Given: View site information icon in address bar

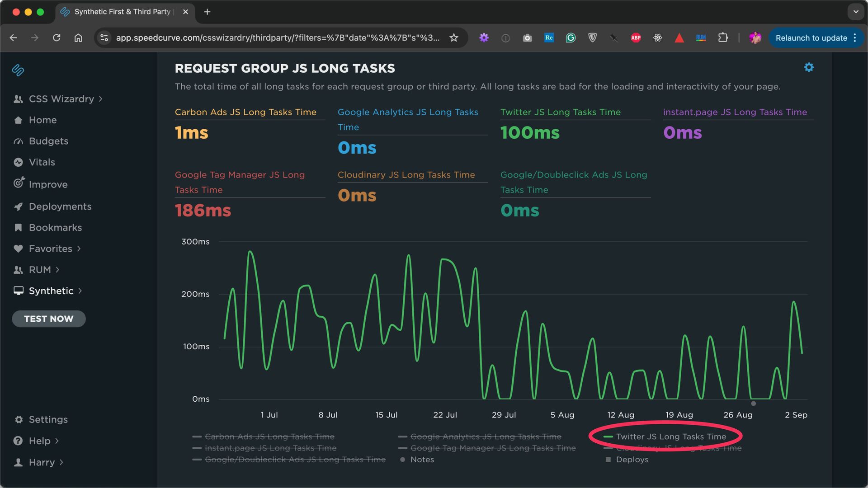Looking at the screenshot, I should click(104, 38).
